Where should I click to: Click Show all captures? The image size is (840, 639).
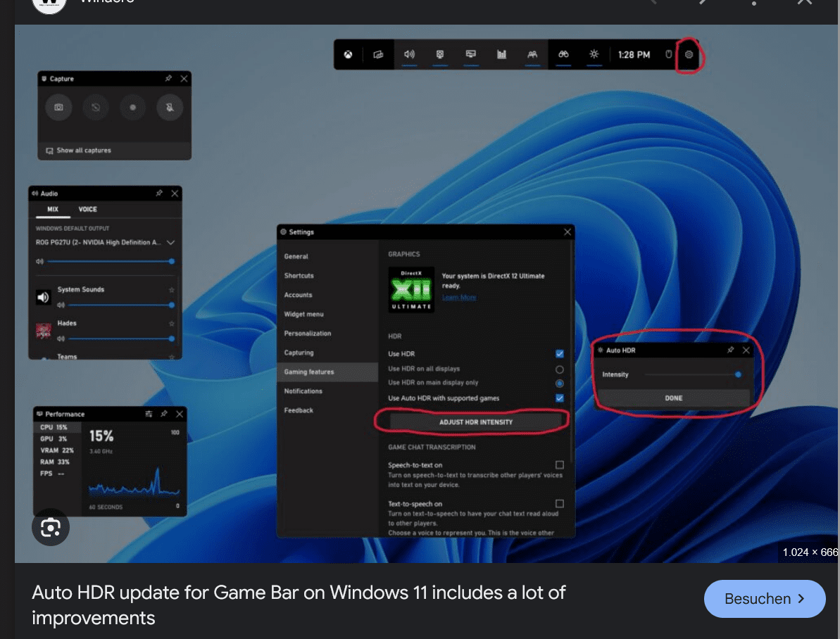78,151
